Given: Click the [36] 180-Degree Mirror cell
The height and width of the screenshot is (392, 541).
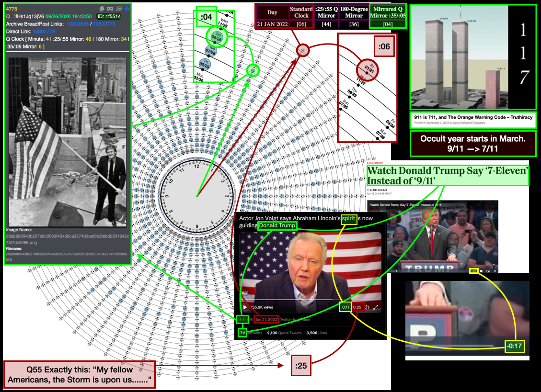Looking at the screenshot, I should coord(354,24).
